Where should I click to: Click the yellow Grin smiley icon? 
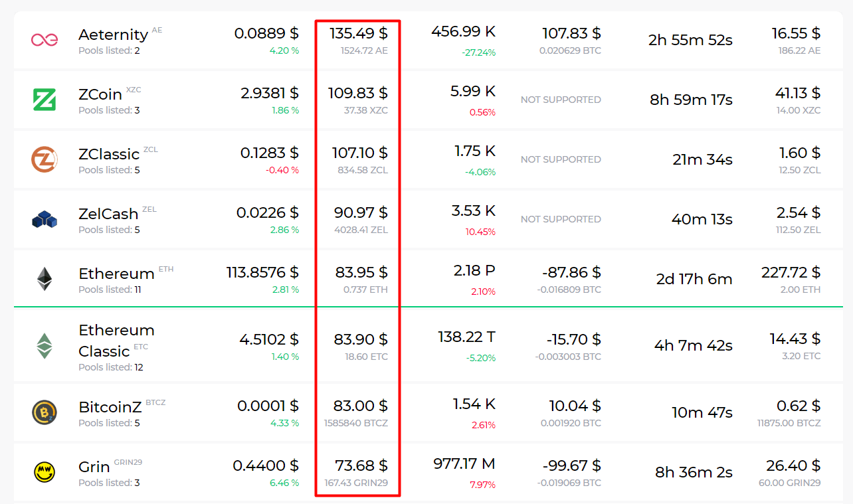(45, 472)
